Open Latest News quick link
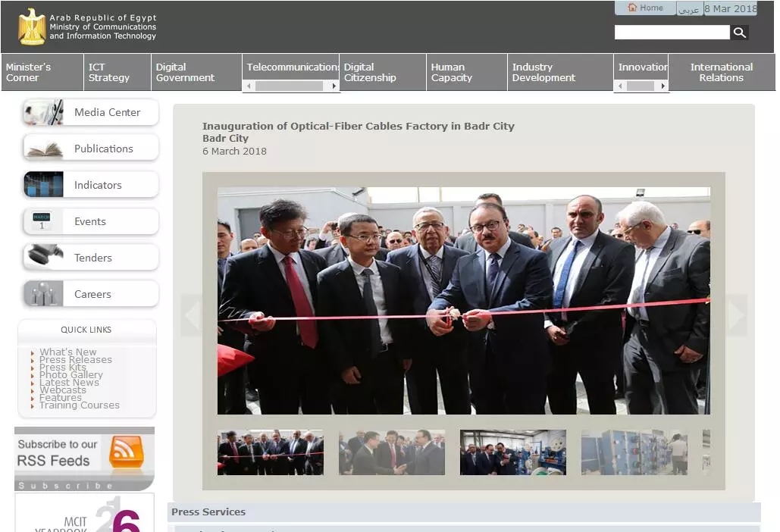This screenshot has width=780, height=532. click(x=69, y=383)
